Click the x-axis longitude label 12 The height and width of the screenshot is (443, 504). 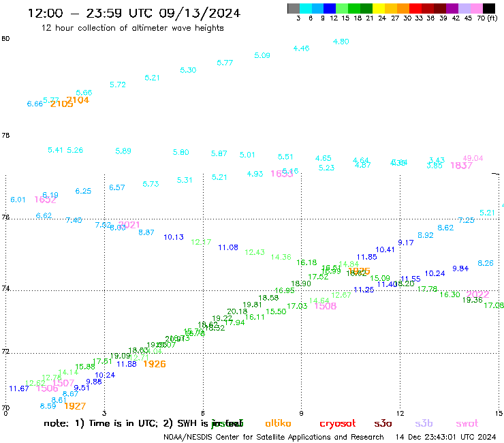400,414
